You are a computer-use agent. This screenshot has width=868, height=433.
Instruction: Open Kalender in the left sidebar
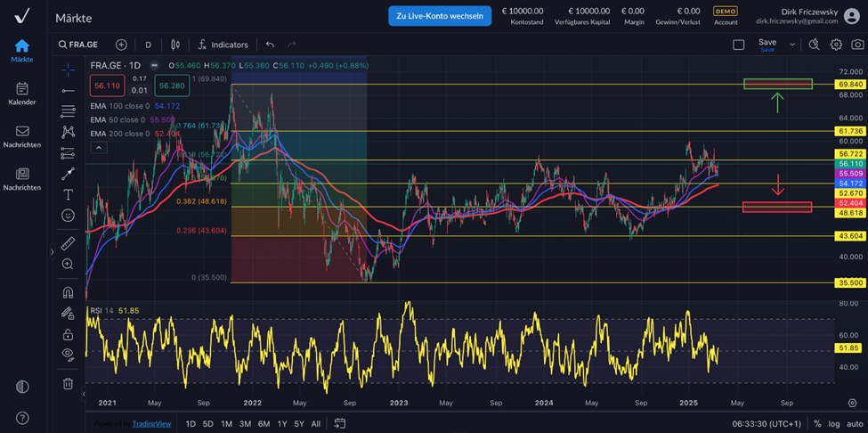pyautogui.click(x=22, y=94)
